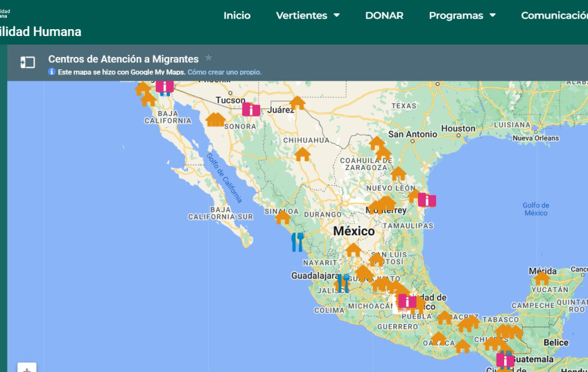
Task: Go to Inicio page
Action: (x=237, y=15)
